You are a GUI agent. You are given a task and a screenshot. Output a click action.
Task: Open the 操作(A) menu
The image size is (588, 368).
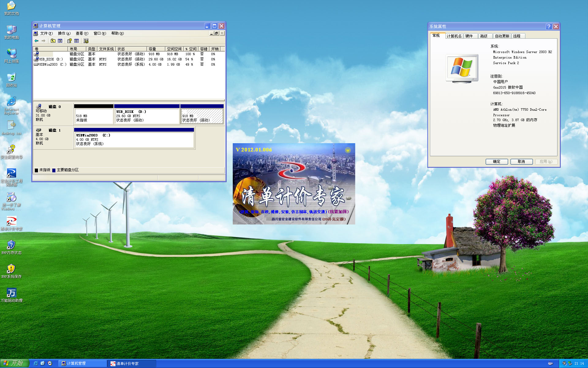pos(64,33)
